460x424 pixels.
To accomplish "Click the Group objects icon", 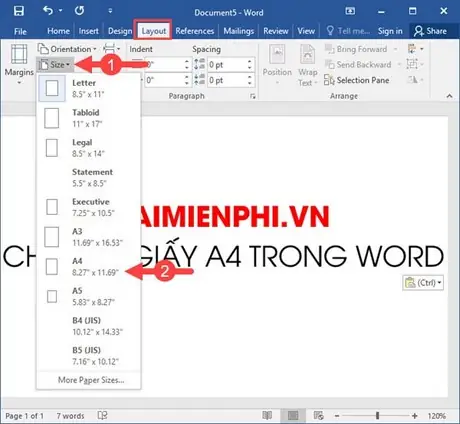I will pos(415,64).
